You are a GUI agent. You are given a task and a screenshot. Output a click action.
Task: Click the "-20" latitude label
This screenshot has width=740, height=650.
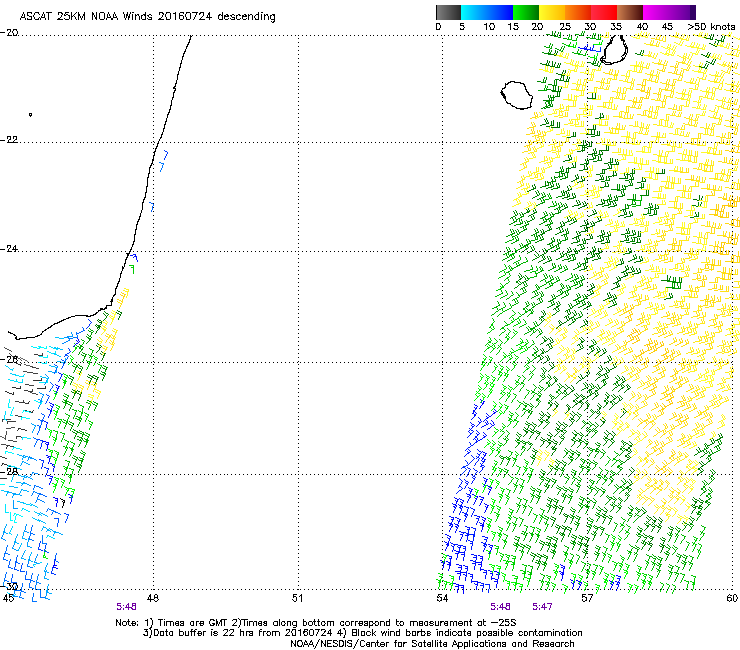point(9,33)
